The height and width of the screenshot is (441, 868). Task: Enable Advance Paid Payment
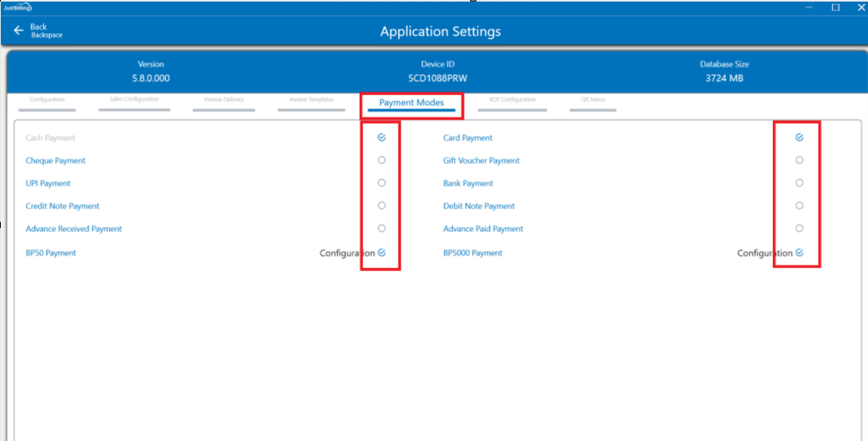(x=800, y=229)
